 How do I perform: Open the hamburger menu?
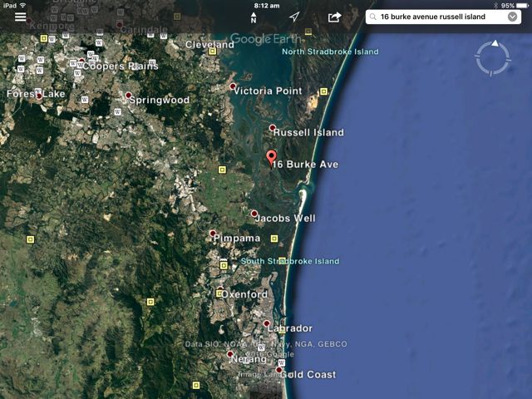[x=21, y=17]
